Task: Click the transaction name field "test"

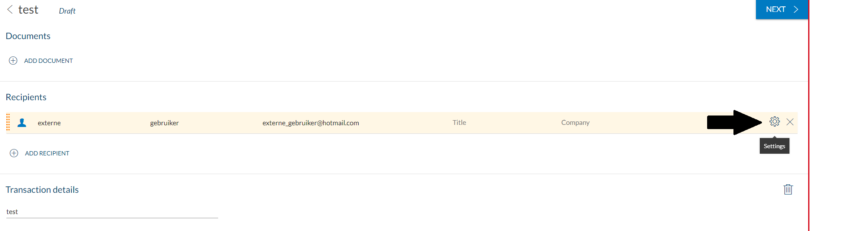Action: (x=112, y=212)
